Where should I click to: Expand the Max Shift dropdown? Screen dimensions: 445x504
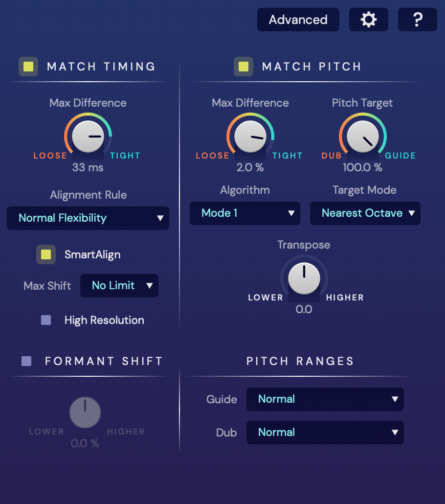(x=119, y=286)
